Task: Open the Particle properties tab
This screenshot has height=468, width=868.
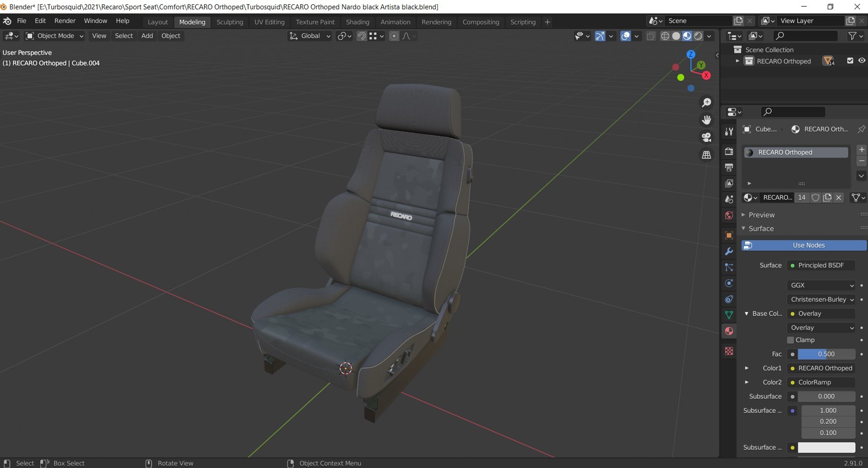Action: (x=729, y=267)
